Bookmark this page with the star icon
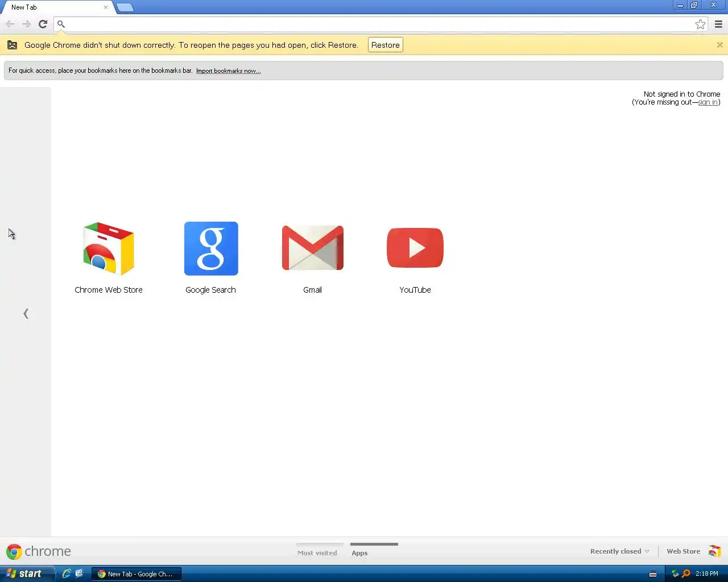The height and width of the screenshot is (582, 728). click(700, 24)
